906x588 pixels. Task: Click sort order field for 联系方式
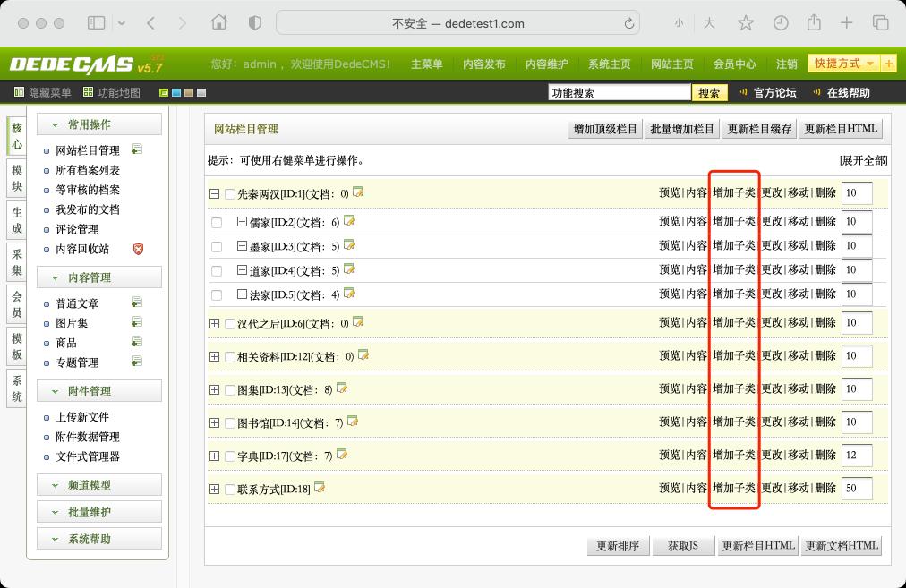[857, 488]
